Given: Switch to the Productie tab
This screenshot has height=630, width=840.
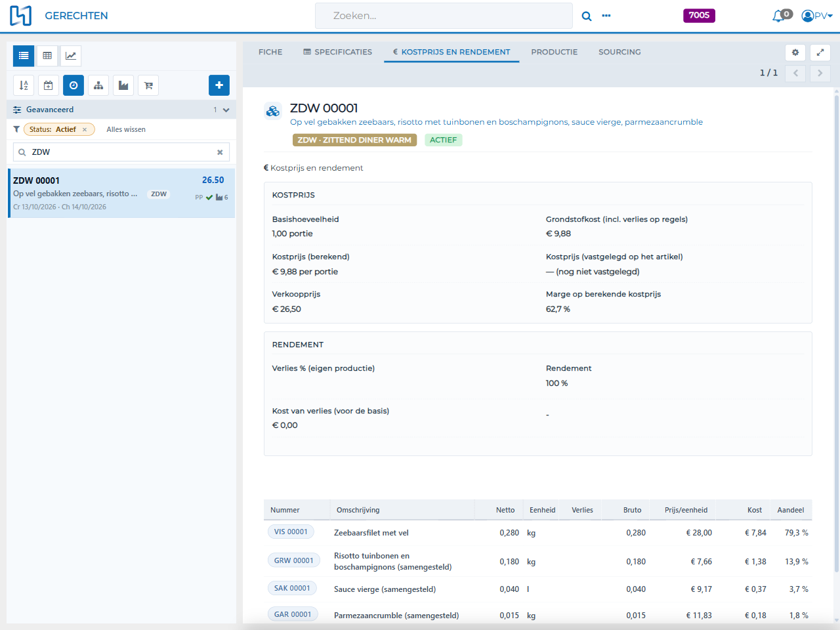Looking at the screenshot, I should 555,52.
